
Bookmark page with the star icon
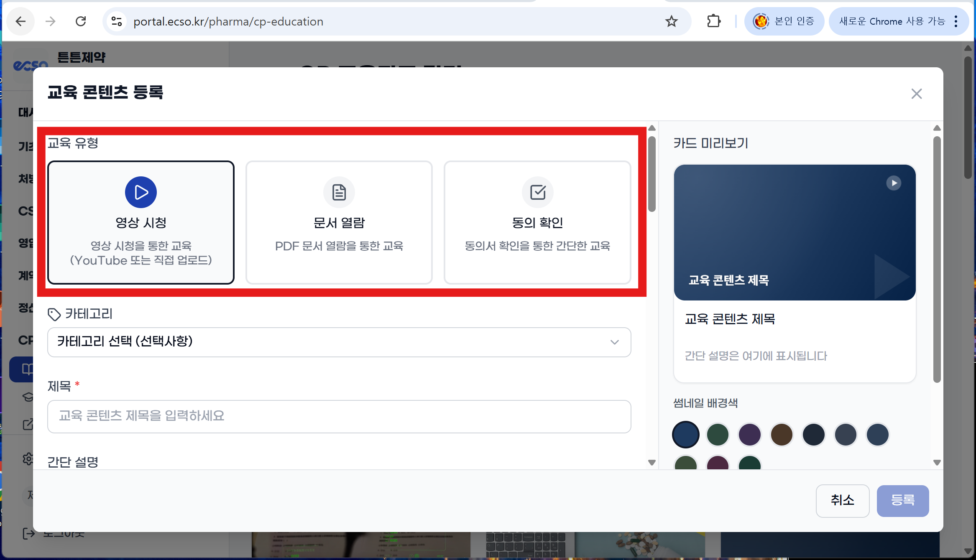tap(671, 21)
